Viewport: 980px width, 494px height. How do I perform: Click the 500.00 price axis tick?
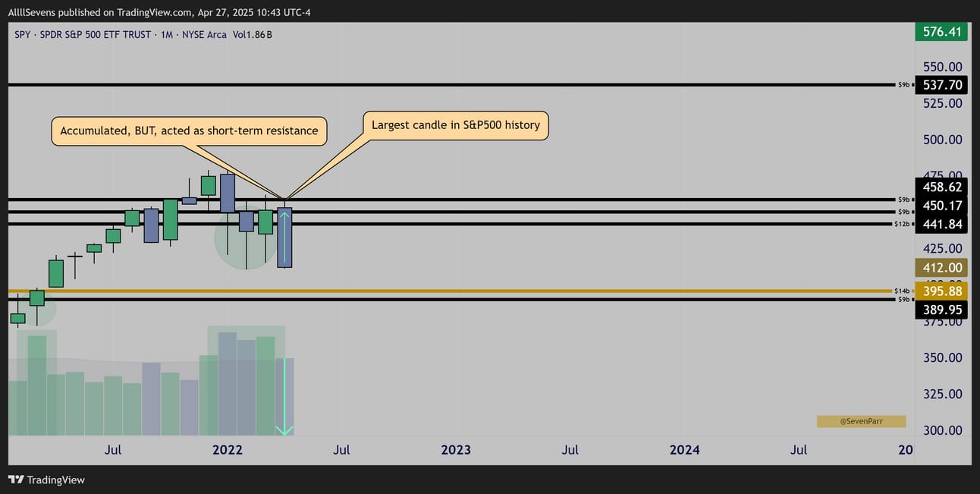(941, 140)
